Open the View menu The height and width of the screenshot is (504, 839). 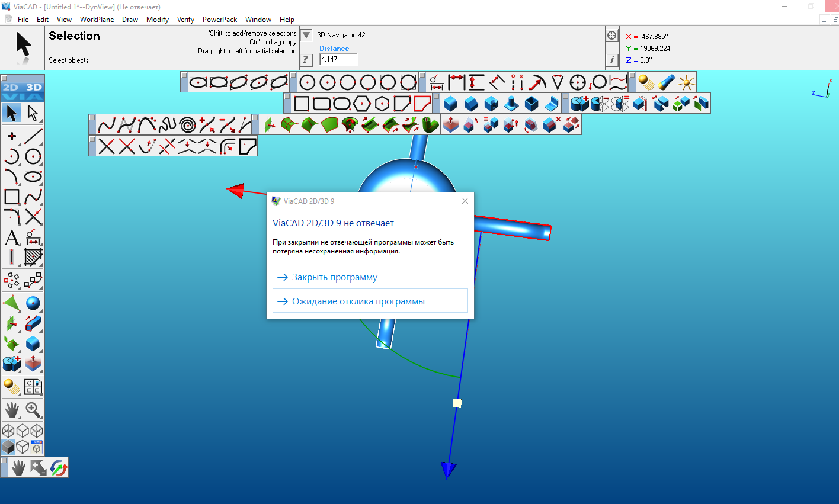pos(64,20)
